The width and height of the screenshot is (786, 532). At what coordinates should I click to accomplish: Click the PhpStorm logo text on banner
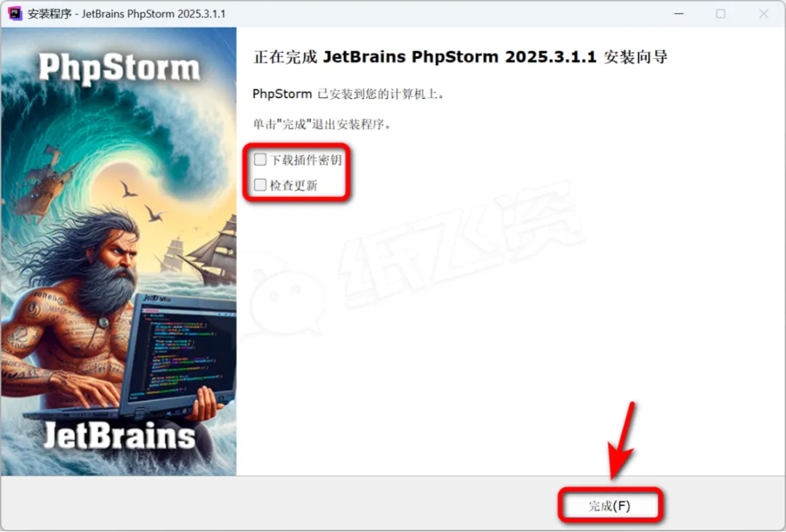pos(119,68)
